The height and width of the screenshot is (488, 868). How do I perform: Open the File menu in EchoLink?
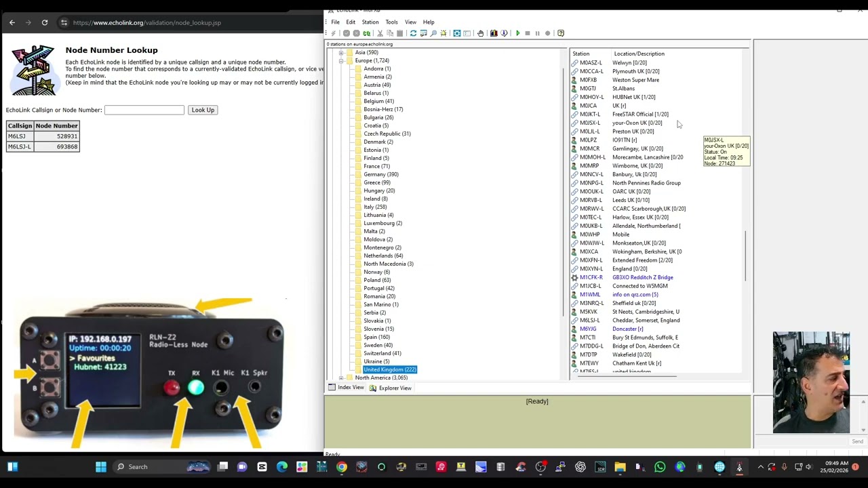pos(335,22)
